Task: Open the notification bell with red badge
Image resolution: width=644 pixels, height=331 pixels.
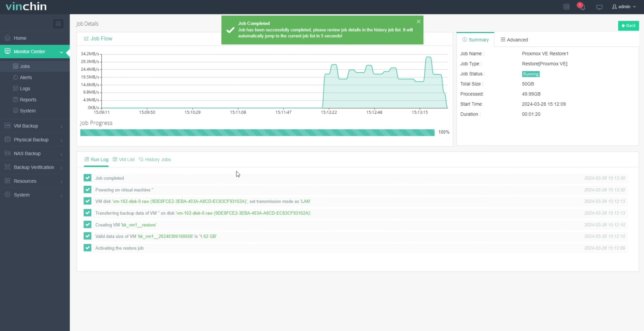Action: (x=581, y=6)
